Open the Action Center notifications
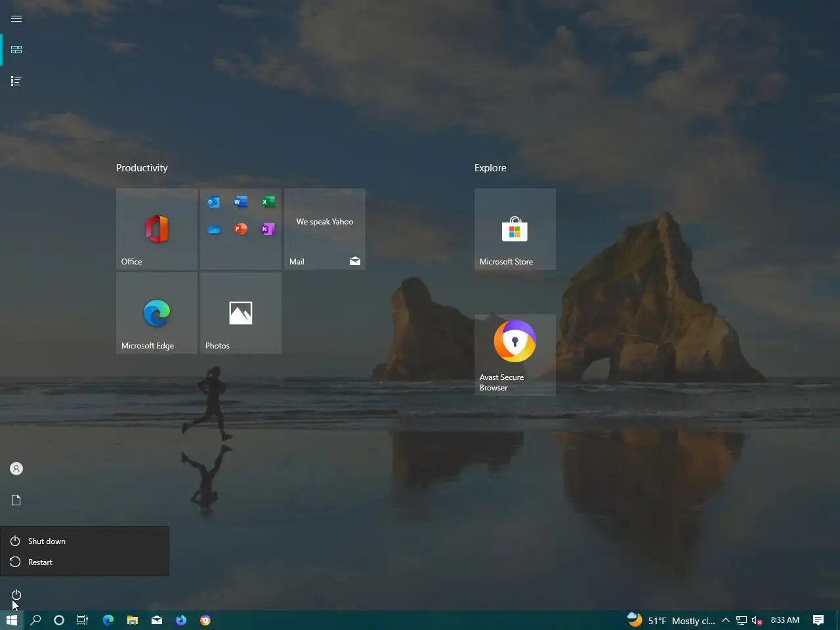The height and width of the screenshot is (630, 840). coord(818,620)
